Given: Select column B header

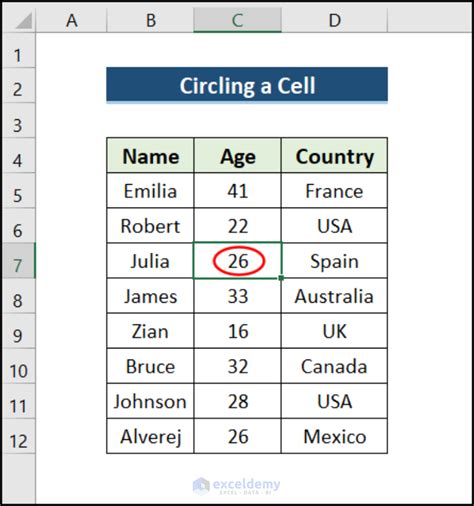Looking at the screenshot, I should pos(150,21).
